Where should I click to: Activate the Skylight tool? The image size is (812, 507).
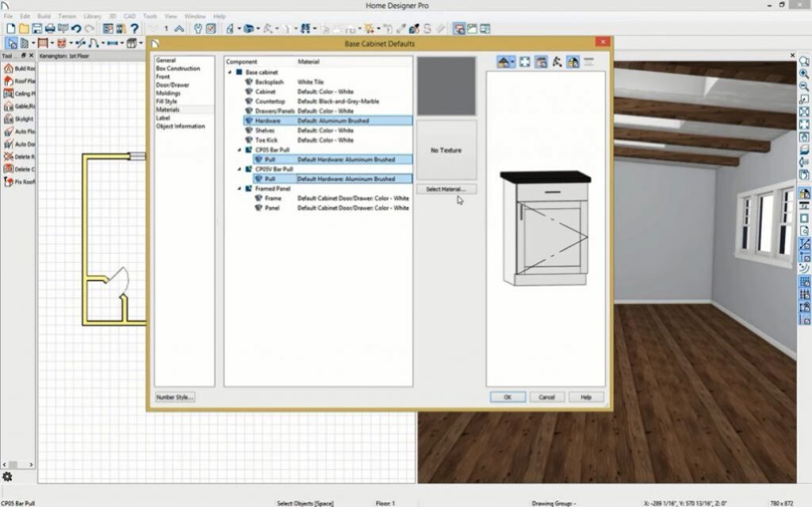point(8,119)
